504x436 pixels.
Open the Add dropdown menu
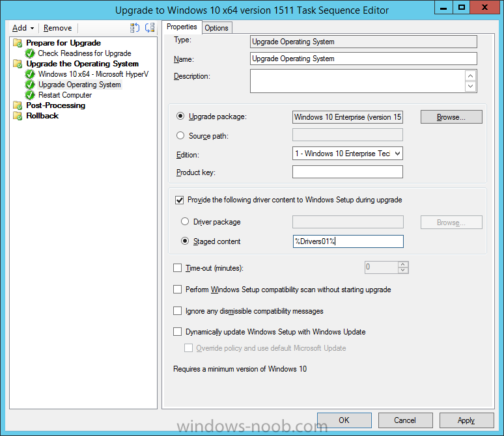[x=23, y=28]
